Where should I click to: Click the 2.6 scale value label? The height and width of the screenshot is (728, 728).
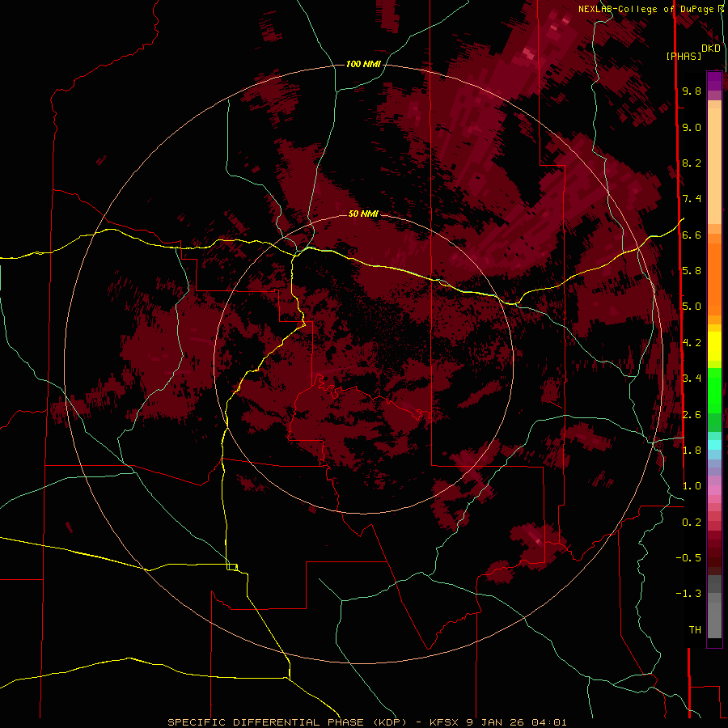[x=692, y=415]
